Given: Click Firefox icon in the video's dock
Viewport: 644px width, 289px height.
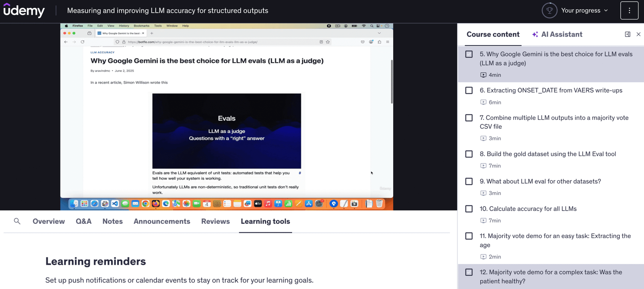Looking at the screenshot, I should coord(156,204).
